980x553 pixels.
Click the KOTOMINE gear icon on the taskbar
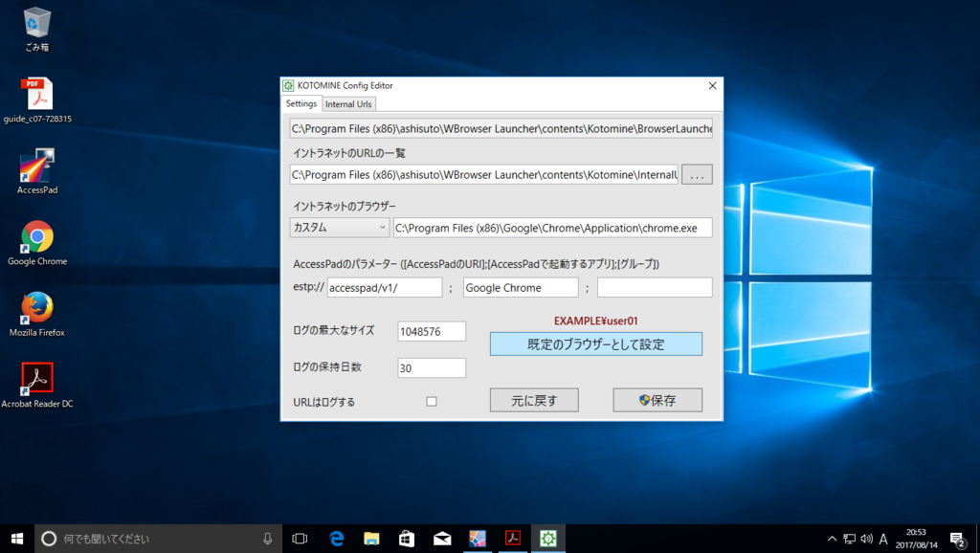[x=546, y=539]
